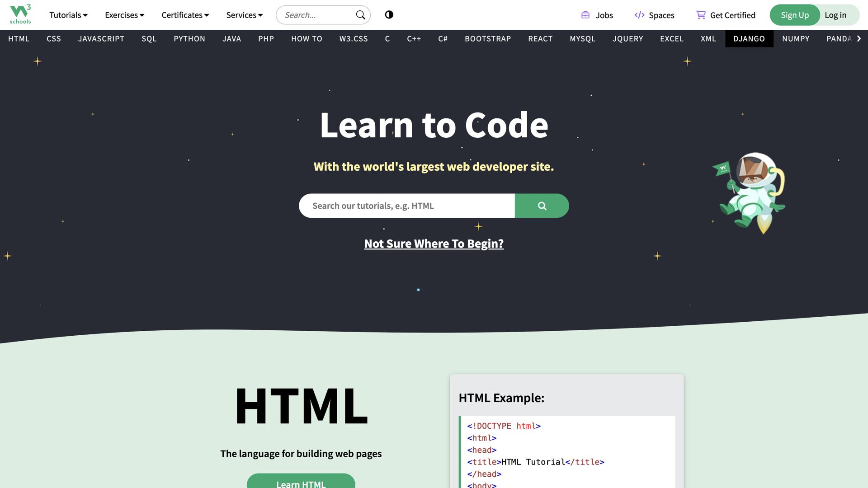
Task: Click the Sign Up button
Action: tap(794, 14)
